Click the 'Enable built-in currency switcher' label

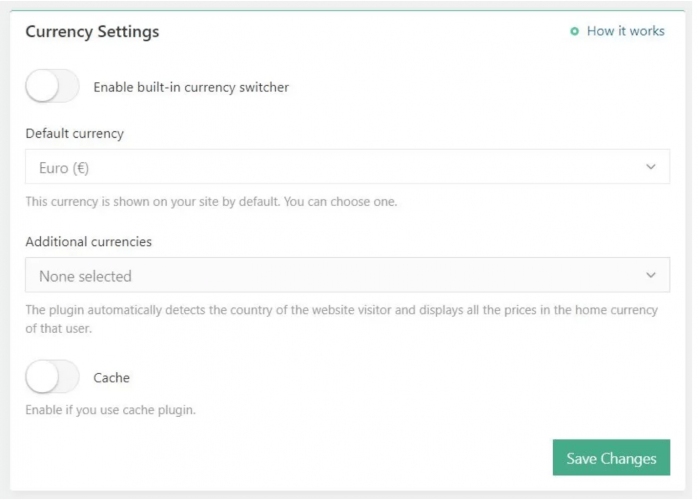pyautogui.click(x=191, y=87)
